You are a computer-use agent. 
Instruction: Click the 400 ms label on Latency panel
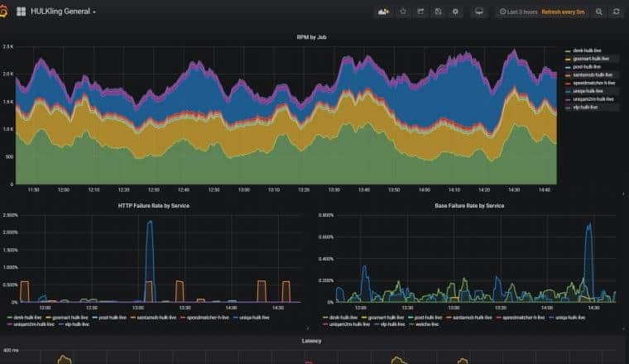pos(11,351)
